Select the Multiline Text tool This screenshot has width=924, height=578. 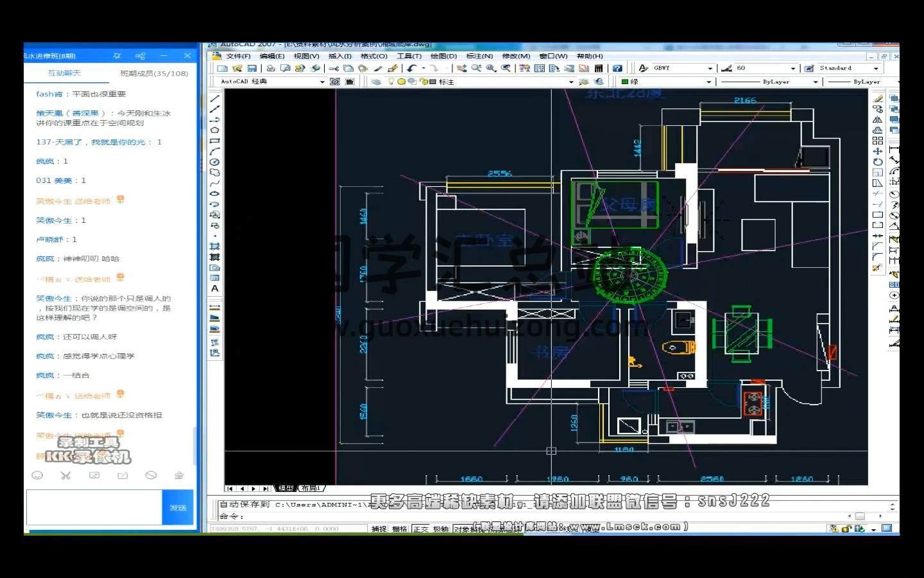215,288
